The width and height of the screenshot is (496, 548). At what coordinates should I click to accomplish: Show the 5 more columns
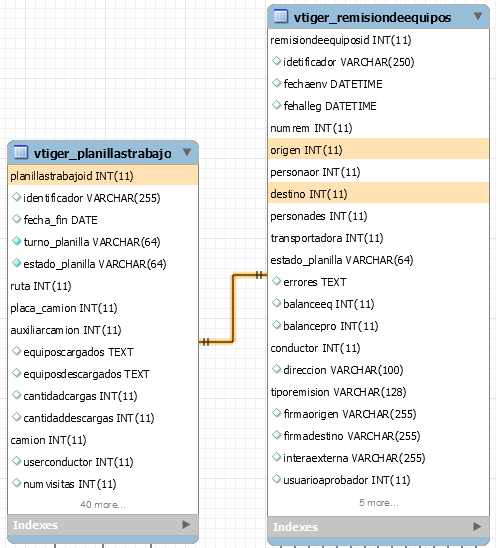tap(379, 503)
